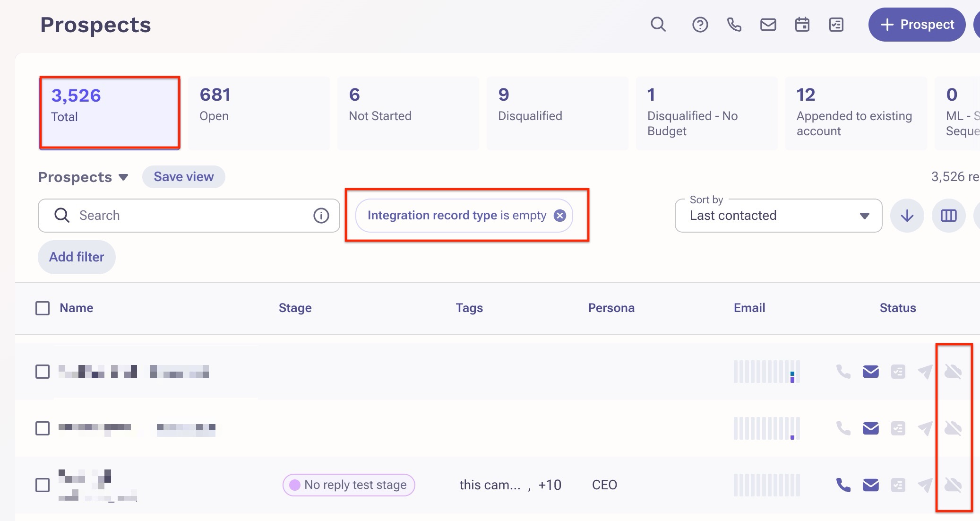This screenshot has width=980, height=521.
Task: Select the Disqualified - No Budget tab
Action: pyautogui.click(x=706, y=113)
